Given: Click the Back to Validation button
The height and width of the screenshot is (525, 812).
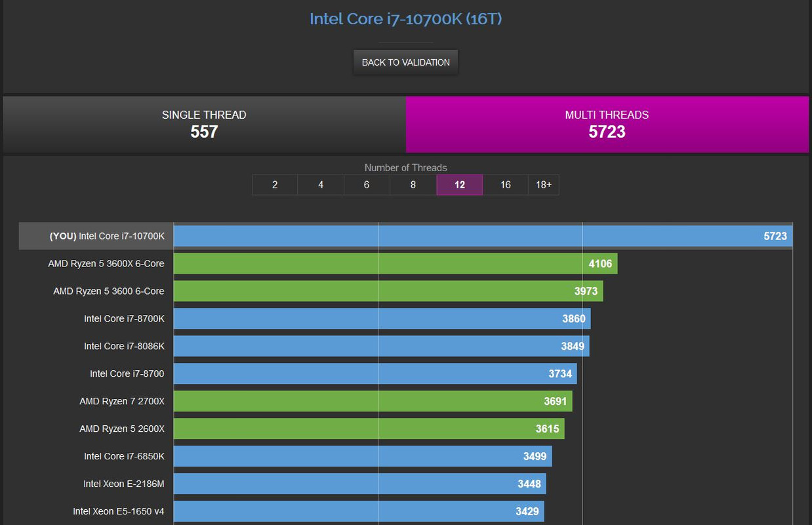Looking at the screenshot, I should [405, 62].
